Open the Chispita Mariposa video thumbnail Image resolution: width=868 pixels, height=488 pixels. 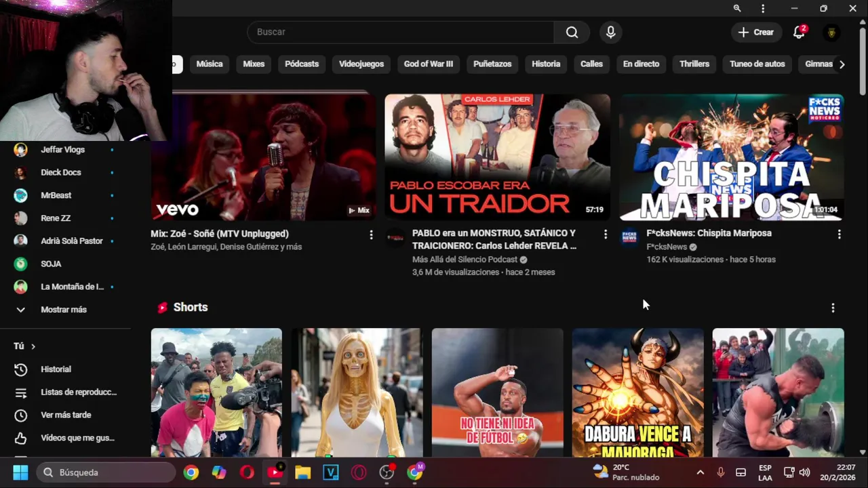click(732, 157)
